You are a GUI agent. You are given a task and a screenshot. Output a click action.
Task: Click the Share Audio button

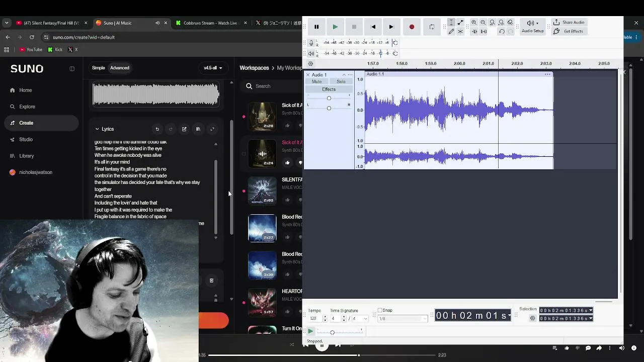tap(569, 22)
